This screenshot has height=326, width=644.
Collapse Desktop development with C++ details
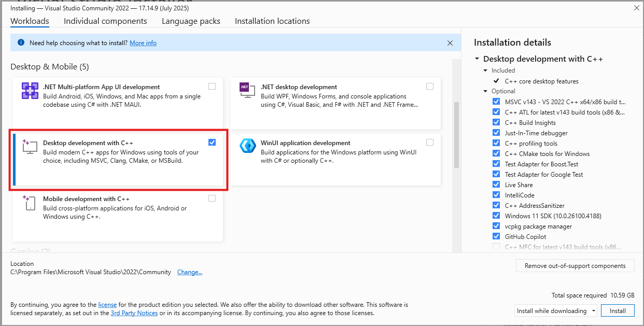[x=477, y=59]
